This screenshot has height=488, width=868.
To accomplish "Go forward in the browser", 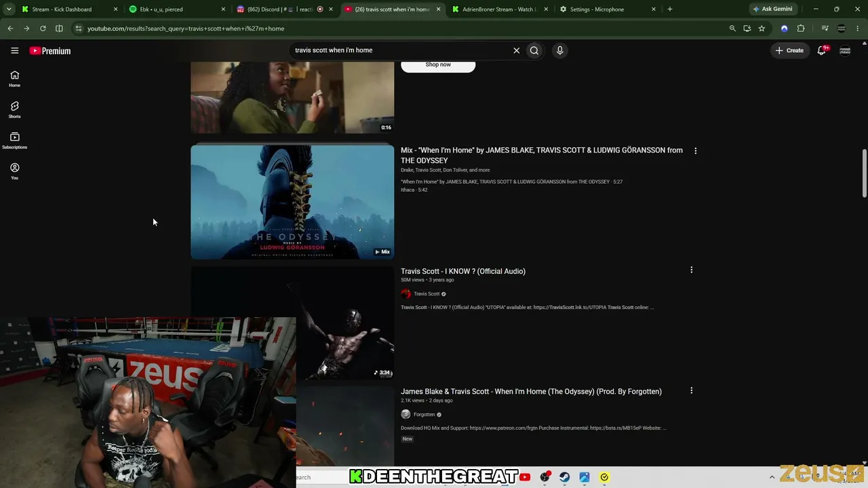I will pyautogui.click(x=26, y=28).
